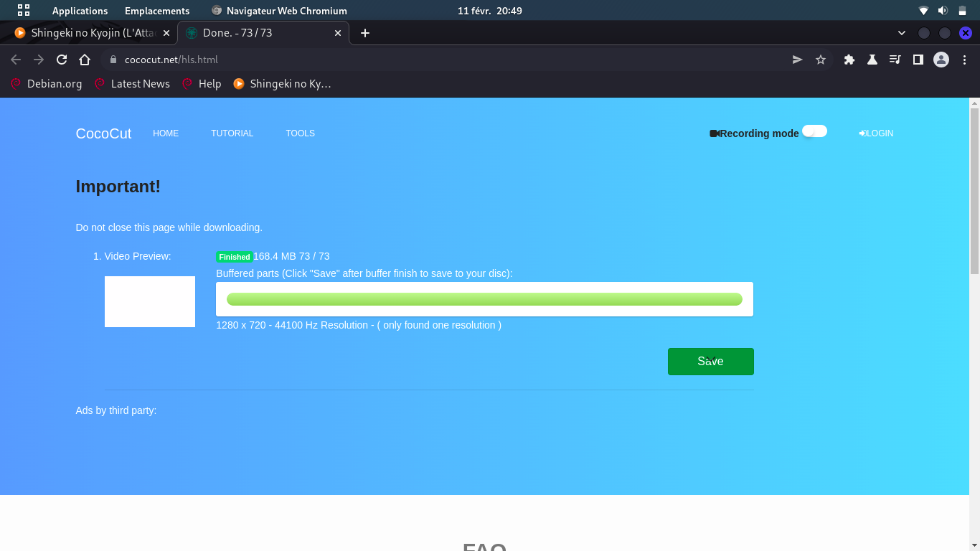Close the 'Done. - 73 / 73' tab

coord(338,33)
